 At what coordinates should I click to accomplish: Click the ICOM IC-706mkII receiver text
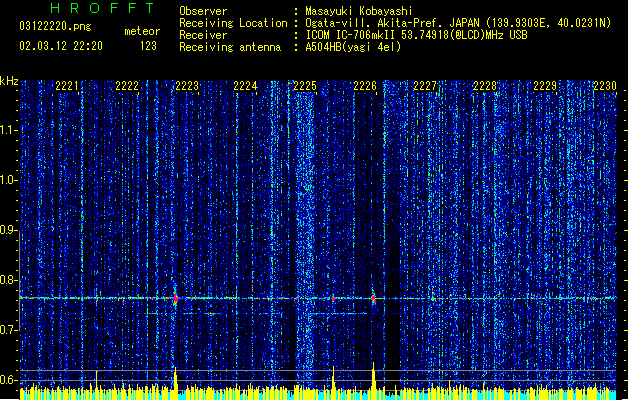tap(416, 35)
